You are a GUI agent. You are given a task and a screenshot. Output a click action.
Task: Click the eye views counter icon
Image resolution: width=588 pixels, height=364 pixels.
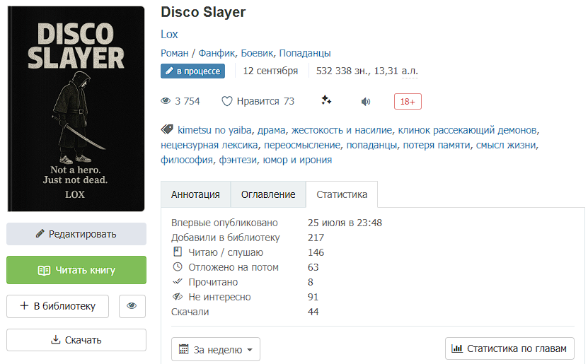(166, 101)
